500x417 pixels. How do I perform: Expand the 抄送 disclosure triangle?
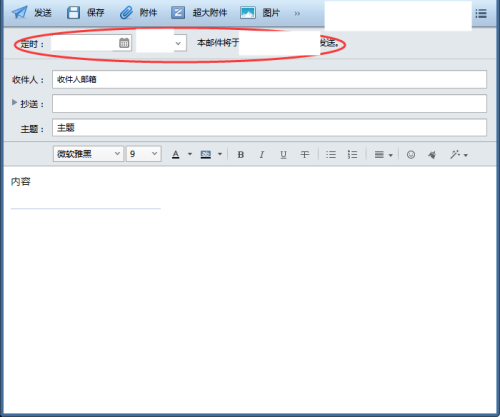pos(14,102)
